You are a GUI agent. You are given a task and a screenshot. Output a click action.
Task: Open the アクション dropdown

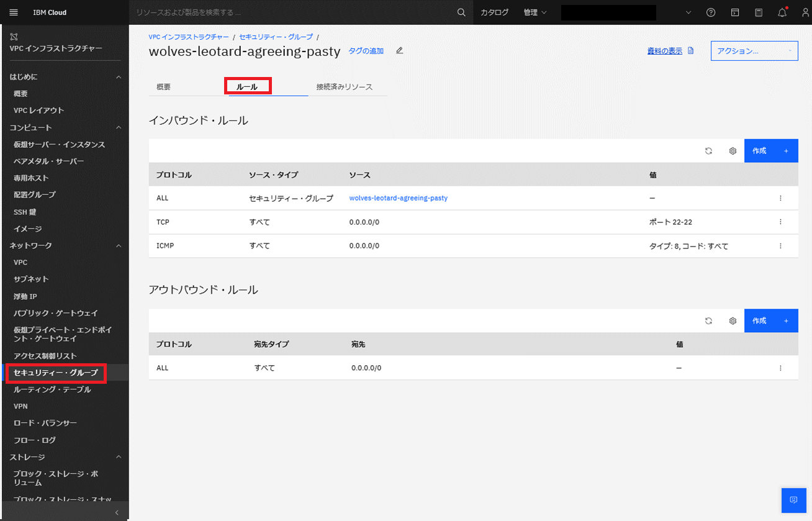click(754, 51)
